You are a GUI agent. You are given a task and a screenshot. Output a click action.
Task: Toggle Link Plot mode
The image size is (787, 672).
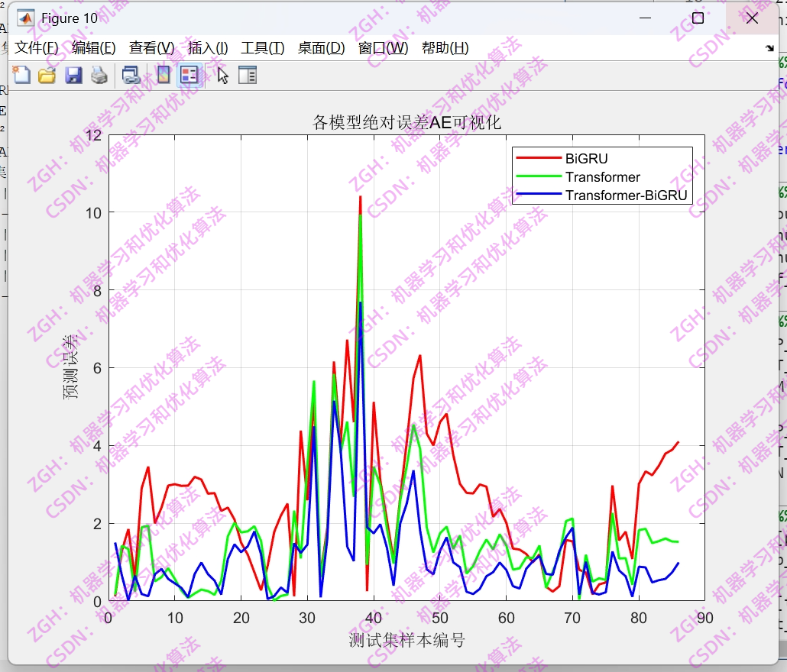pos(130,74)
